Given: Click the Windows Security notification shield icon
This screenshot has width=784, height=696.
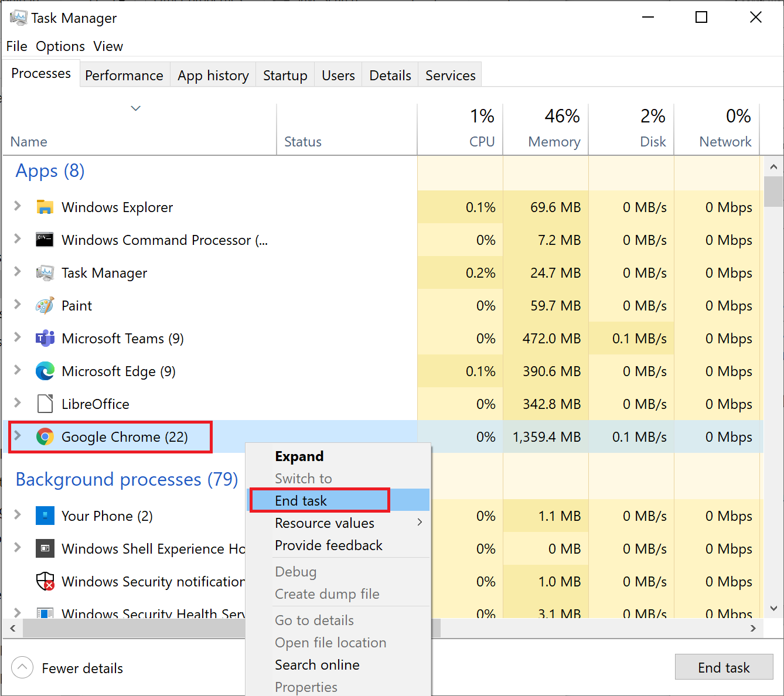Looking at the screenshot, I should [45, 581].
